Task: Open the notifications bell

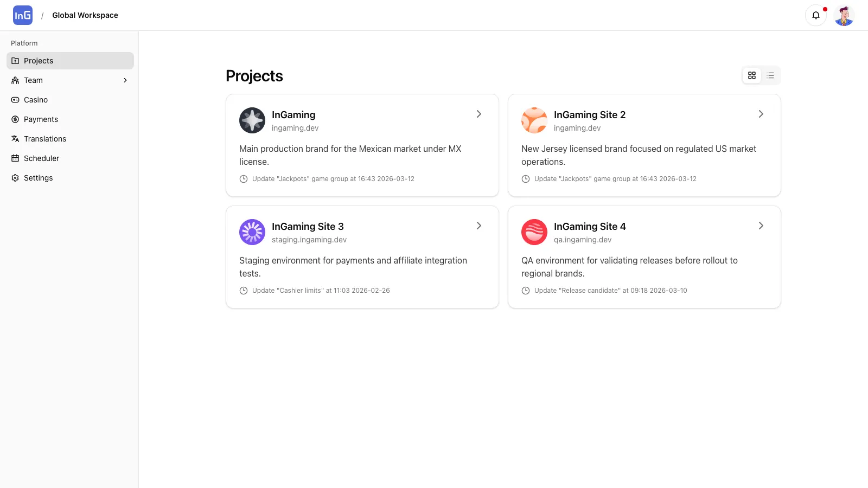Action: pyautogui.click(x=815, y=15)
